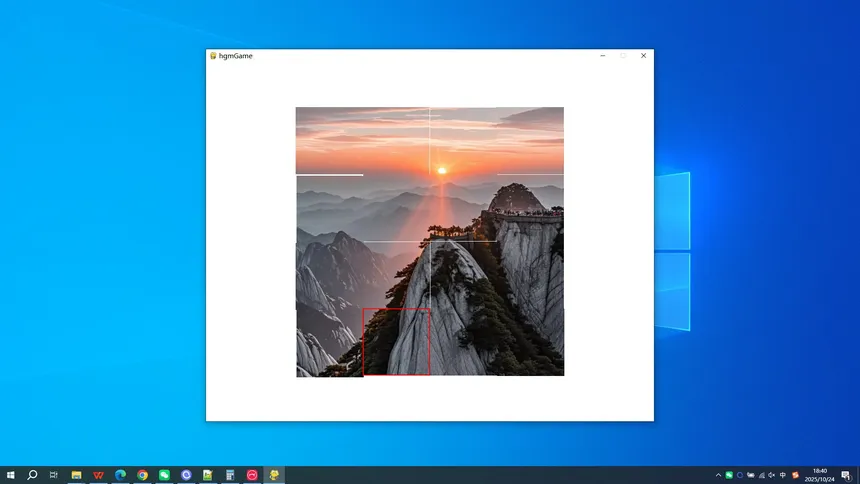Expand hidden system tray icons
860x484 pixels.
(718, 475)
